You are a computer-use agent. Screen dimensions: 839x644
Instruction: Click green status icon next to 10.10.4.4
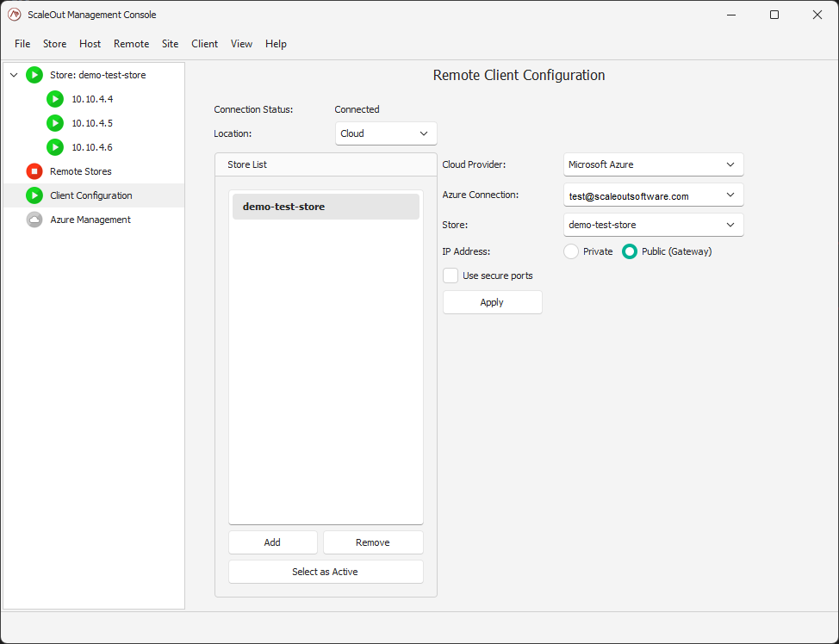[x=55, y=99]
